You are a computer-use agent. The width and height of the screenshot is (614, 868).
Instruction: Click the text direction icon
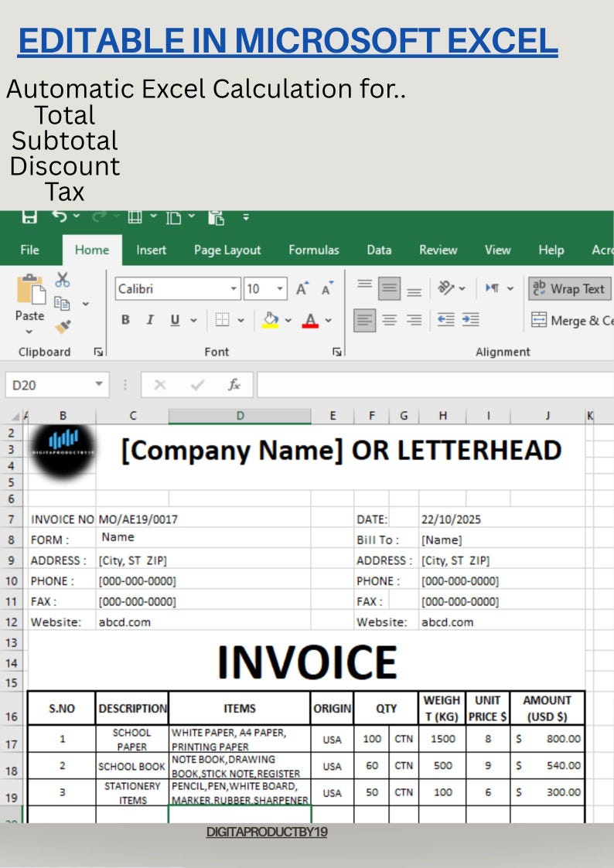[492, 288]
